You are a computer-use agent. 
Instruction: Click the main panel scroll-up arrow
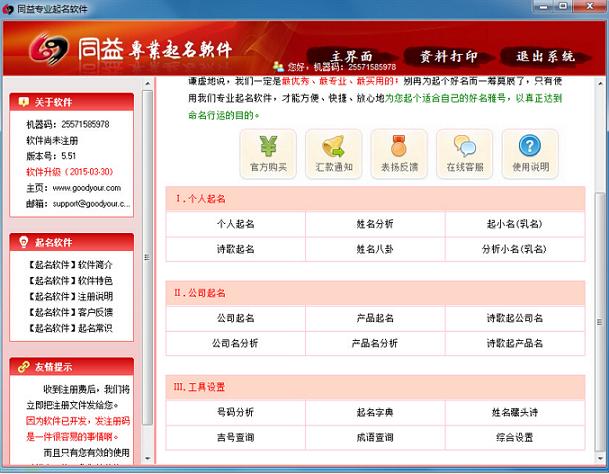click(x=600, y=84)
